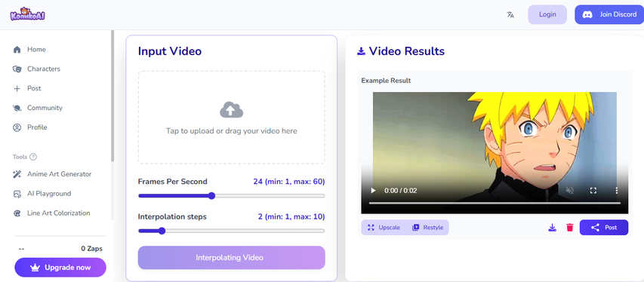The width and height of the screenshot is (644, 282).
Task: Click the Video Results heading download icon
Action: [361, 51]
